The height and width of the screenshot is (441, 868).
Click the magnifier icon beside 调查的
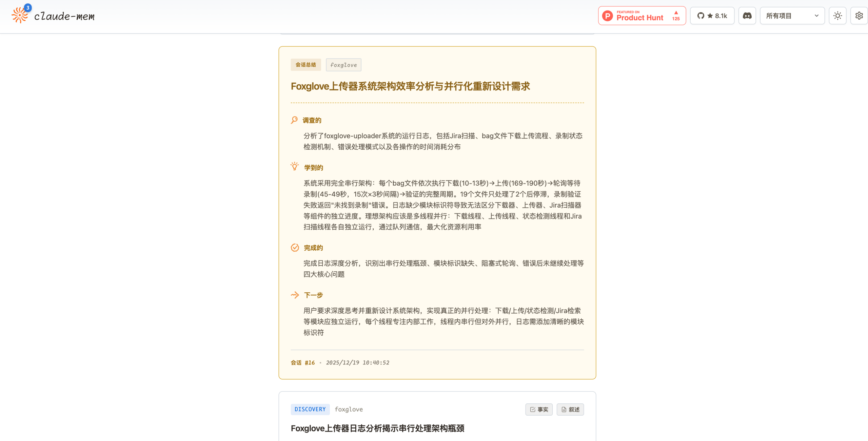tap(294, 120)
